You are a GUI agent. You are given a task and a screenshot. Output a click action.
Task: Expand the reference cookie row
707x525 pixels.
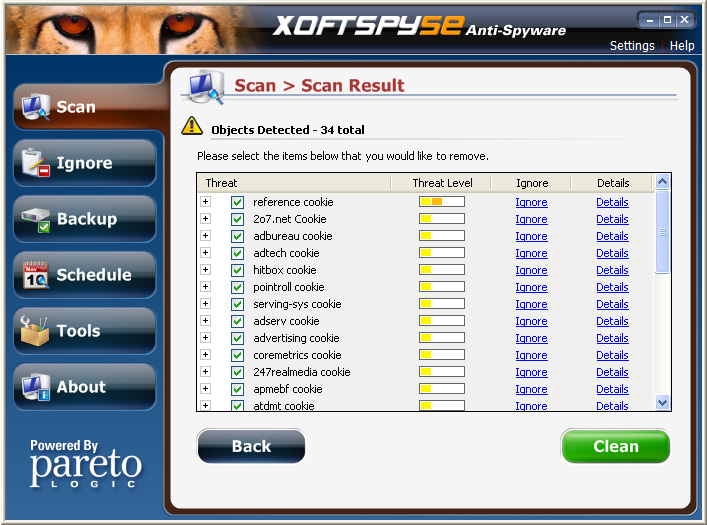(206, 201)
